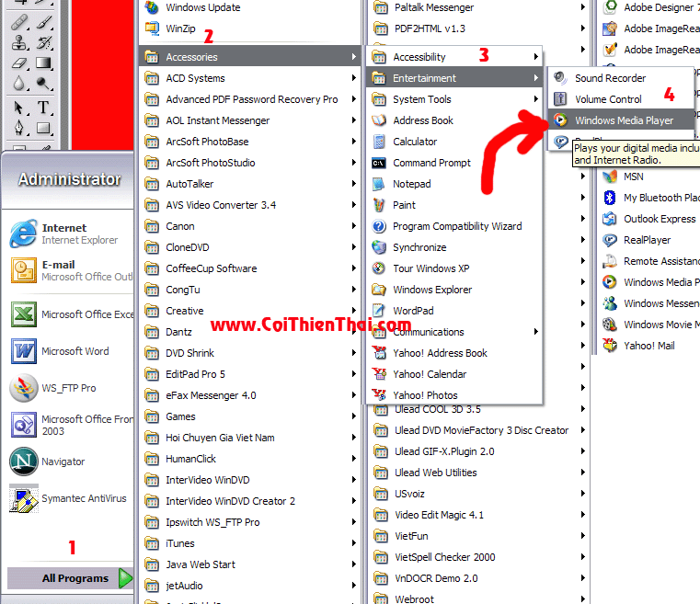This screenshot has width=700, height=604.
Task: Click All Programs button
Action: (70, 578)
